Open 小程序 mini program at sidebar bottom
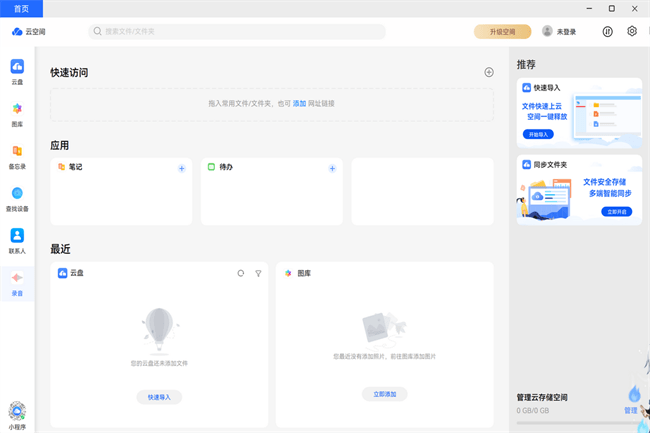The width and height of the screenshot is (650, 433). coord(17,413)
